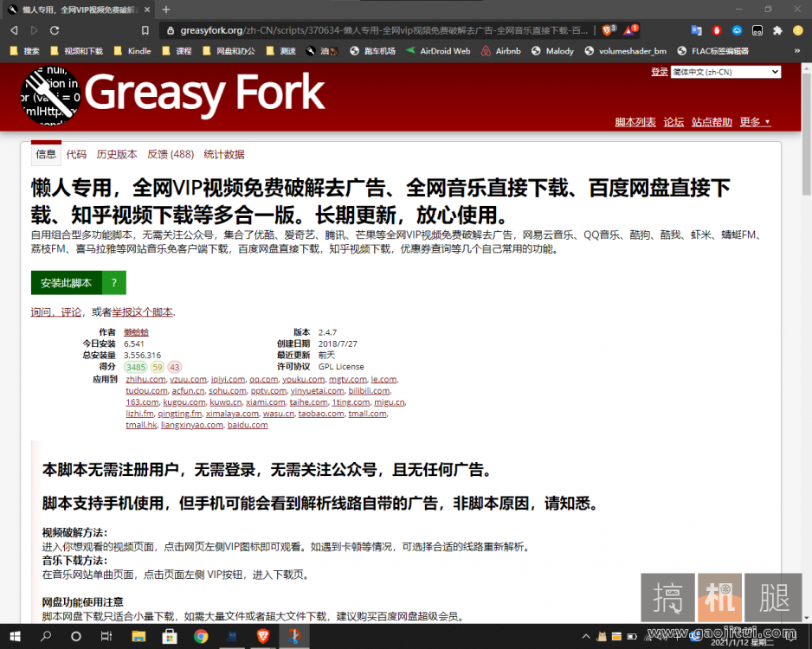Open the blue cloud extension icon

click(x=737, y=30)
